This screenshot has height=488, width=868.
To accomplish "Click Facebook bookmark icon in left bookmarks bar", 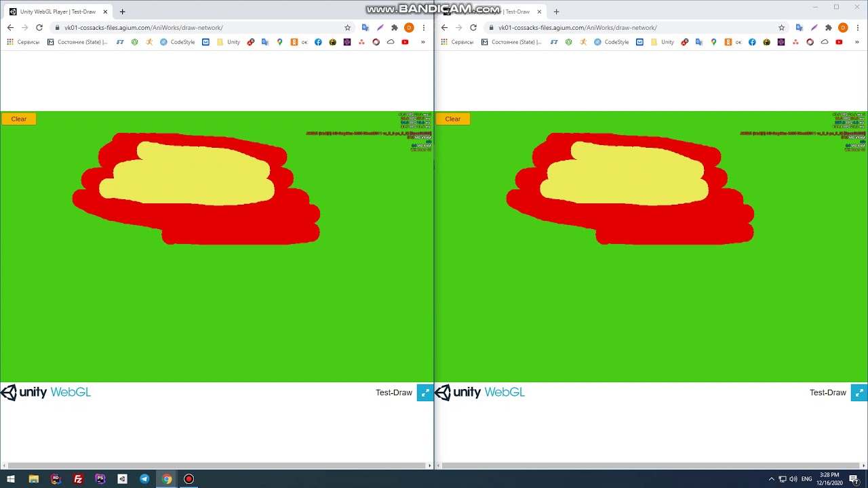I will coord(318,42).
